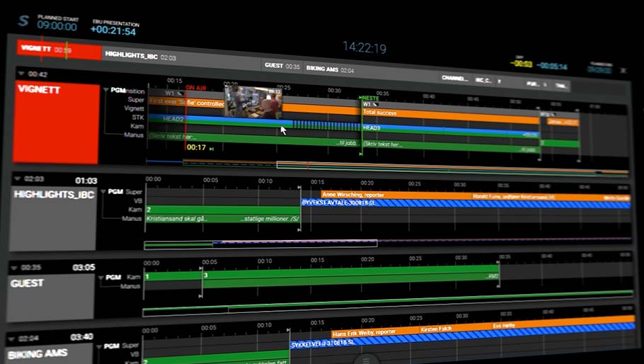Collapse PGM layer group in GUEST segment
The height and width of the screenshot is (364, 644).
(100, 278)
